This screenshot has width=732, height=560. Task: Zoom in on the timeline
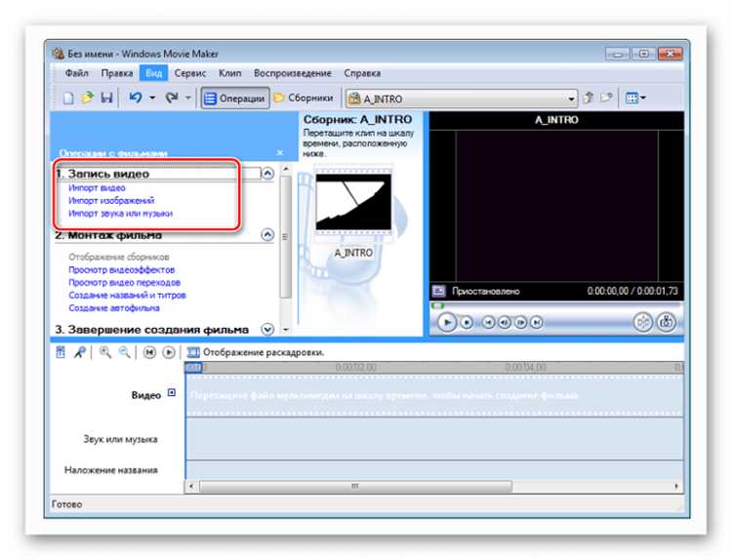pos(105,352)
